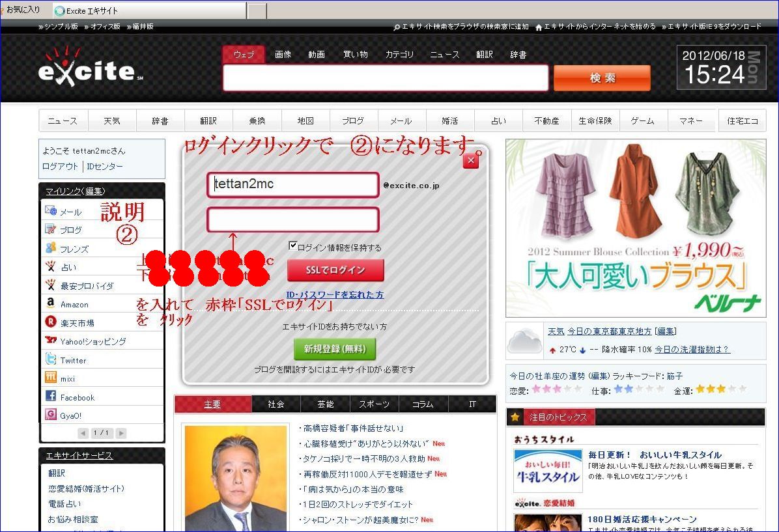The width and height of the screenshot is (779, 532).
Task: Open the mixi icon in My Links
Action: (x=51, y=378)
